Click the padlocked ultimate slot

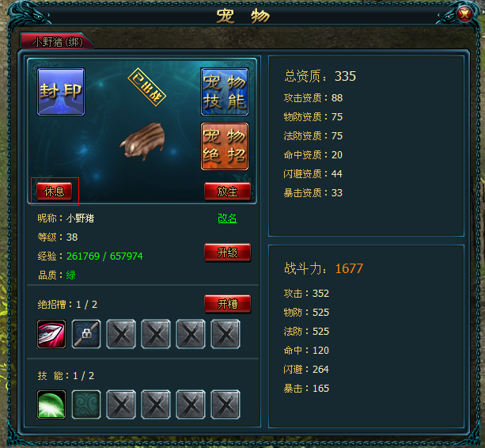click(86, 334)
